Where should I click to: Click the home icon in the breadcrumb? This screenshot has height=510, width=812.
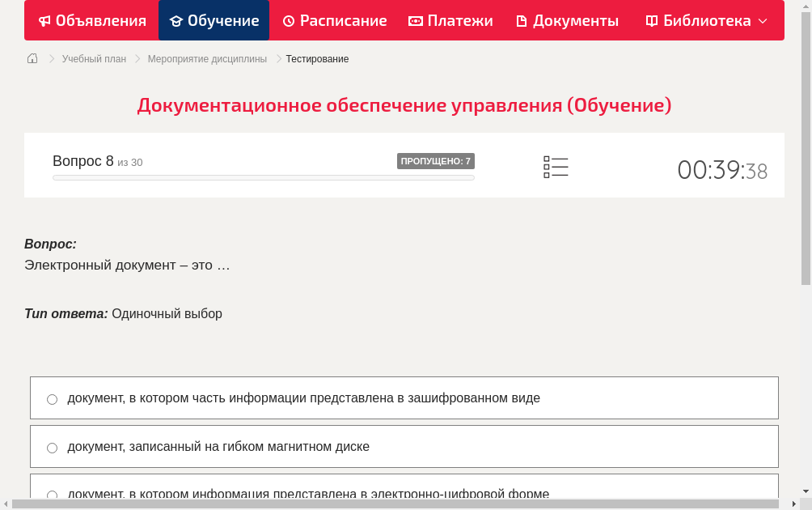32,58
